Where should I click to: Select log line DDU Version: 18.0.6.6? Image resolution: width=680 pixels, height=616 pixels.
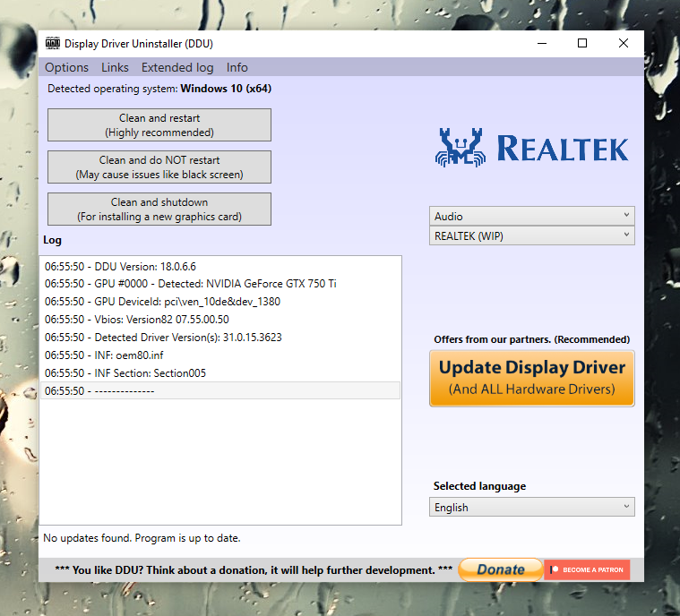[219, 266]
